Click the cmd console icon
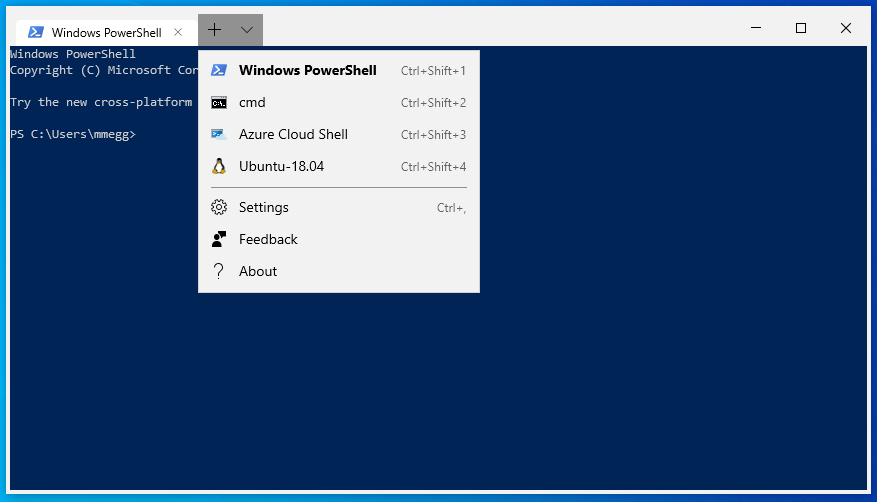 [x=219, y=103]
